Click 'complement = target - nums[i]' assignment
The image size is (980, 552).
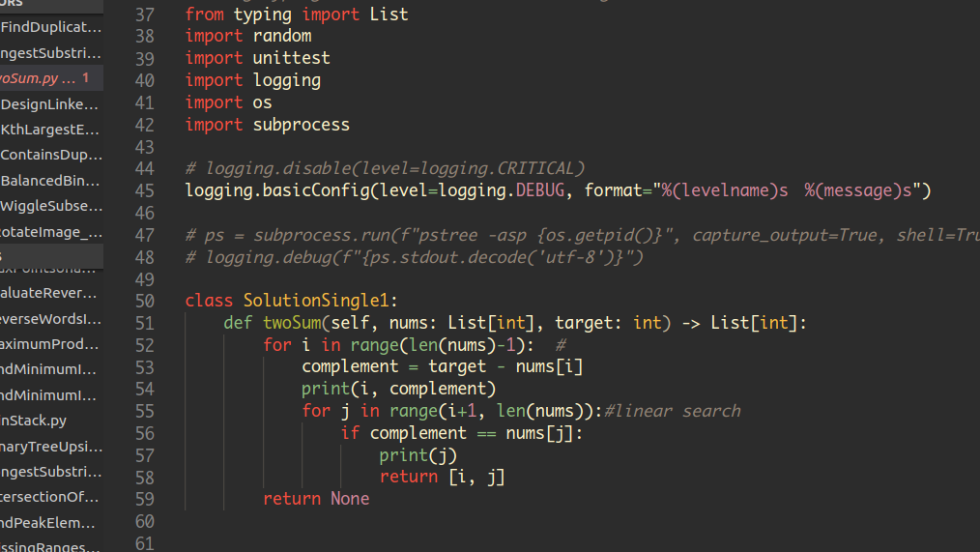(x=443, y=367)
